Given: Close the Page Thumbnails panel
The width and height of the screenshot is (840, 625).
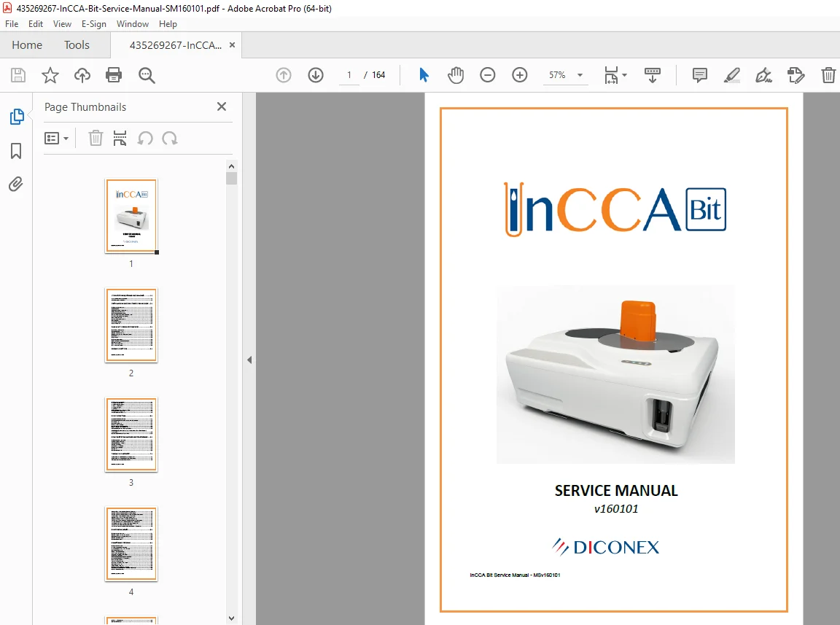Looking at the screenshot, I should point(222,106).
